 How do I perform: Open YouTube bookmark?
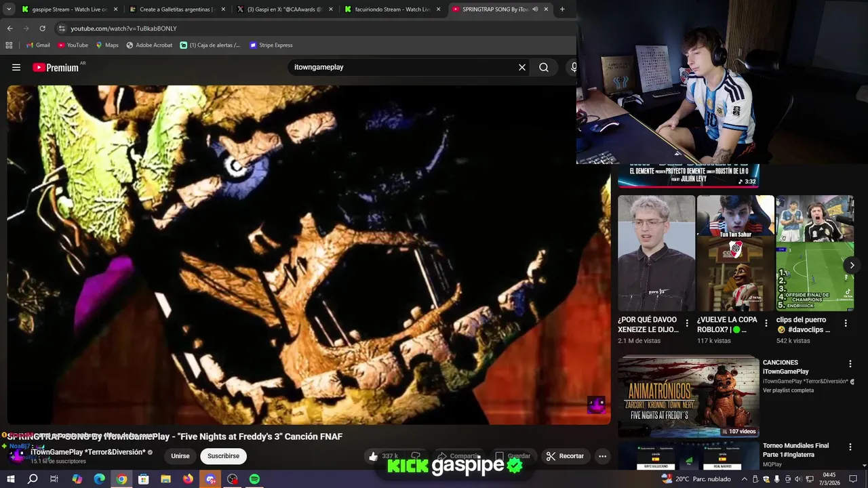coord(73,45)
